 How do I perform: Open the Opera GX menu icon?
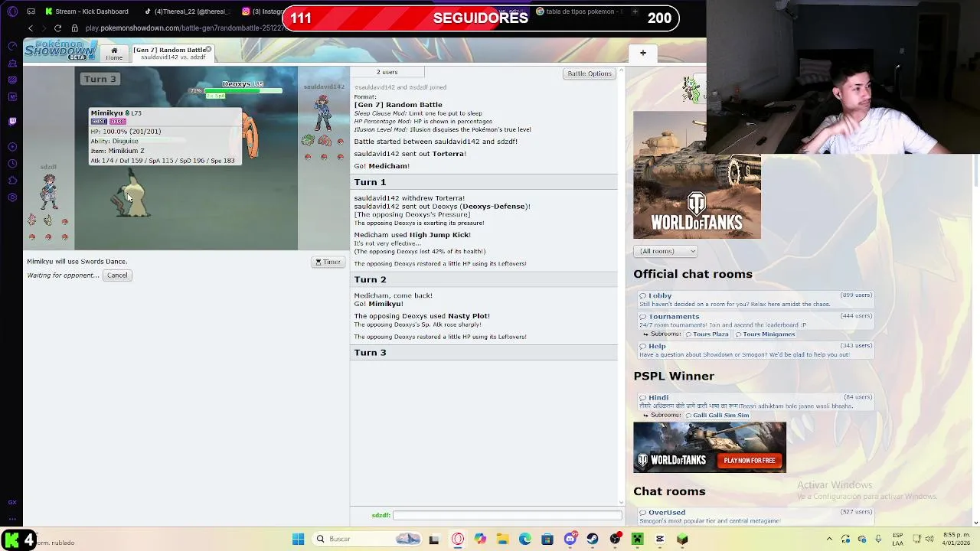(12, 11)
